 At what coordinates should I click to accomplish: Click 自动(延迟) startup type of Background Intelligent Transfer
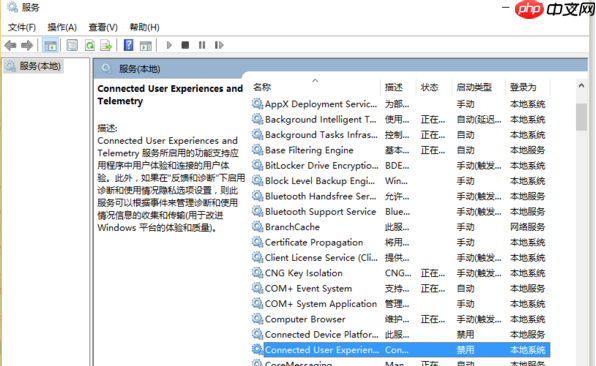click(479, 119)
